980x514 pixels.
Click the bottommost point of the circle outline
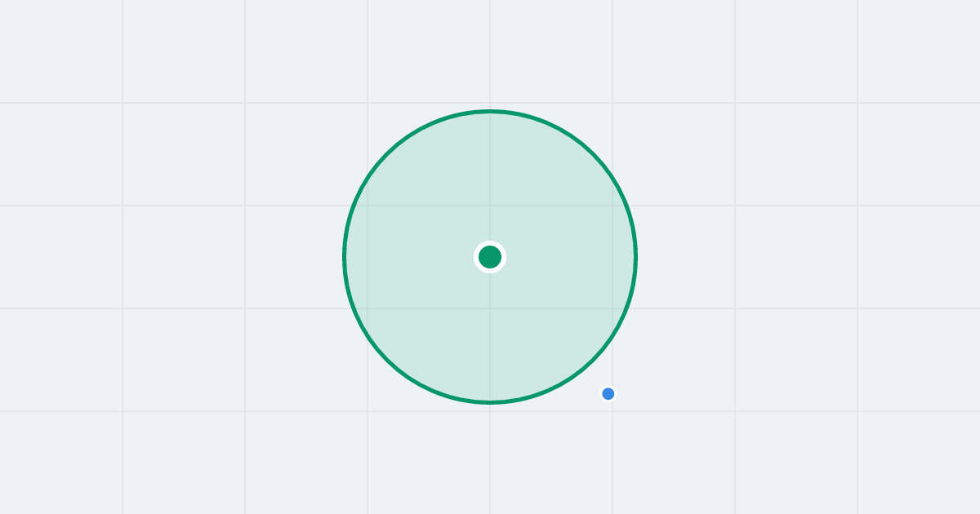(x=490, y=402)
